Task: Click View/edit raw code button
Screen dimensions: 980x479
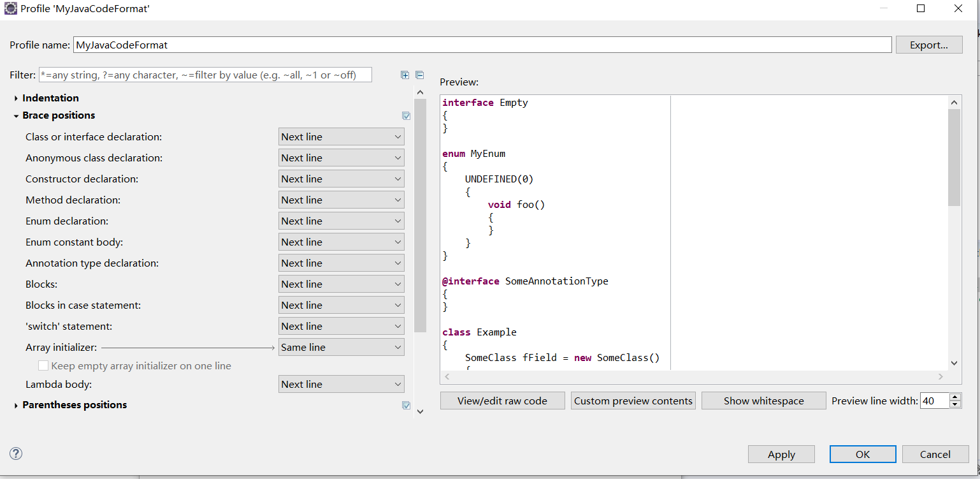Action: point(502,401)
